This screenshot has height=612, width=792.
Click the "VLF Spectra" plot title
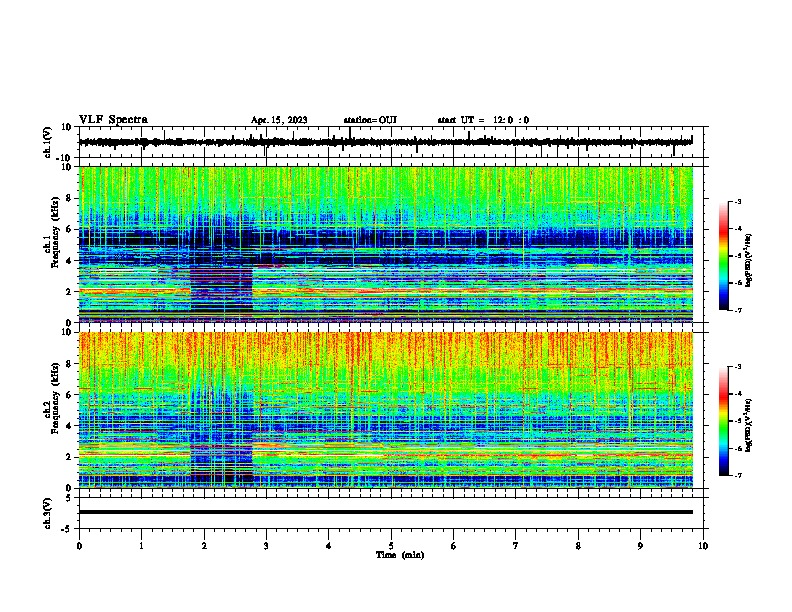click(113, 120)
